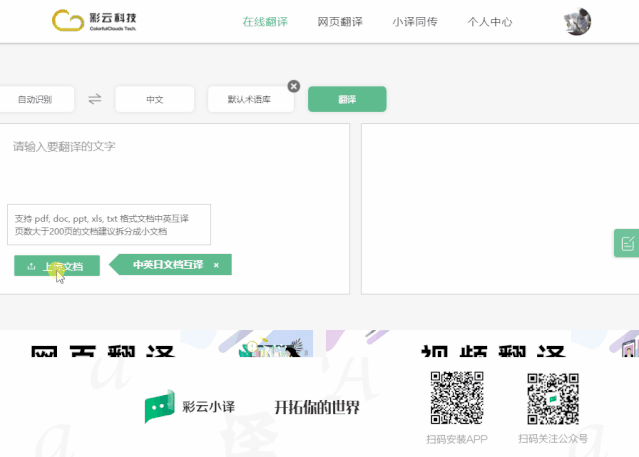The width and height of the screenshot is (639, 457).
Task: Open the 中文 target language dropdown
Action: 154,99
